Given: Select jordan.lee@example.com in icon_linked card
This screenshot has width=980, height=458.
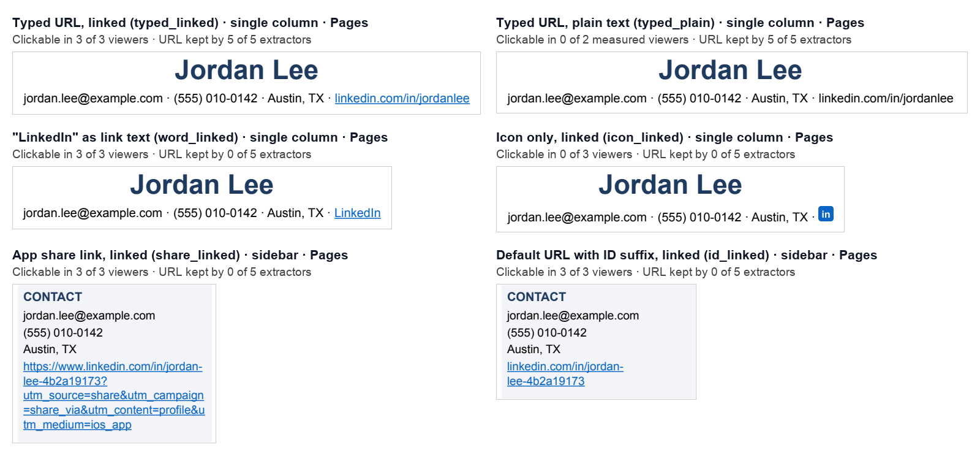Looking at the screenshot, I should click(577, 217).
